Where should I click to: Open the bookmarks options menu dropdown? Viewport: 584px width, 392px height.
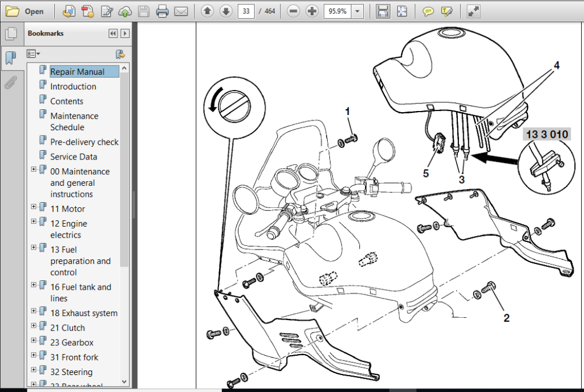(x=33, y=54)
